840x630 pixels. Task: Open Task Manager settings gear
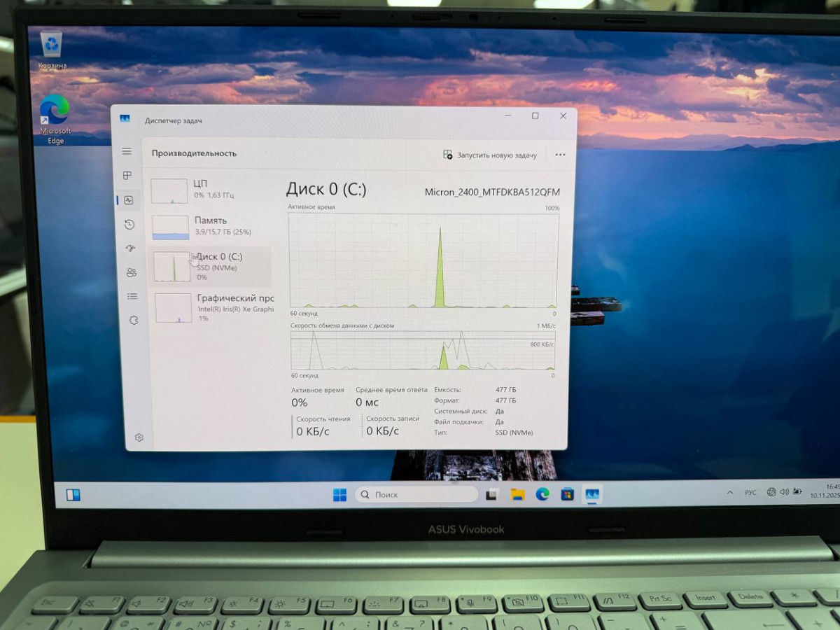coord(139,437)
